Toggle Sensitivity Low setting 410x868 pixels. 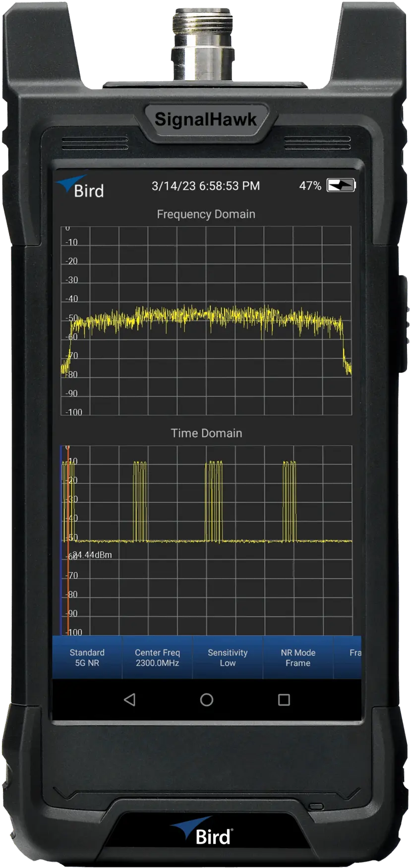228,657
